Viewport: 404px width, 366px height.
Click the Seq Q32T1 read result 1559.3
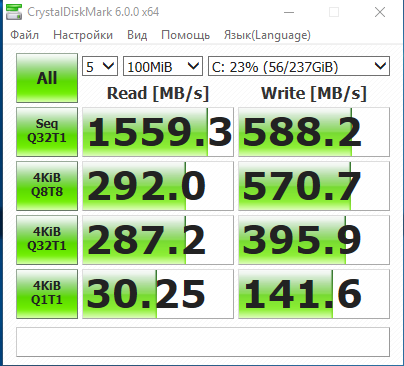tap(158, 132)
